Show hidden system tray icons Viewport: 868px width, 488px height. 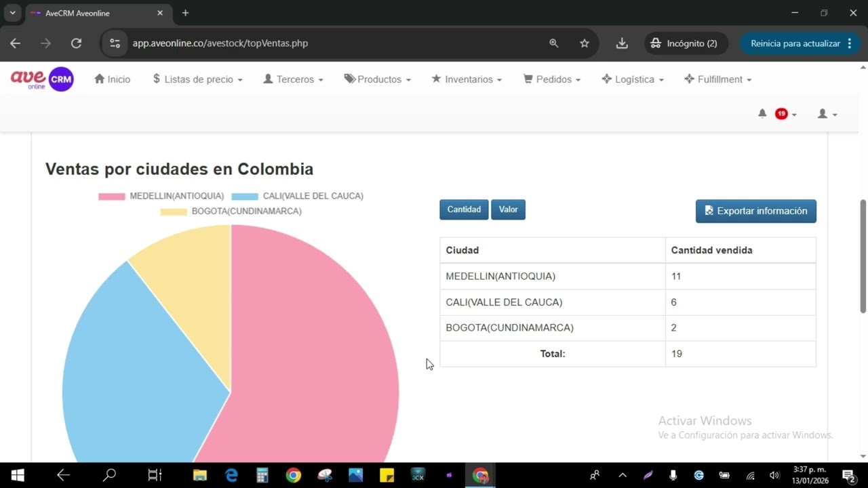(x=623, y=475)
